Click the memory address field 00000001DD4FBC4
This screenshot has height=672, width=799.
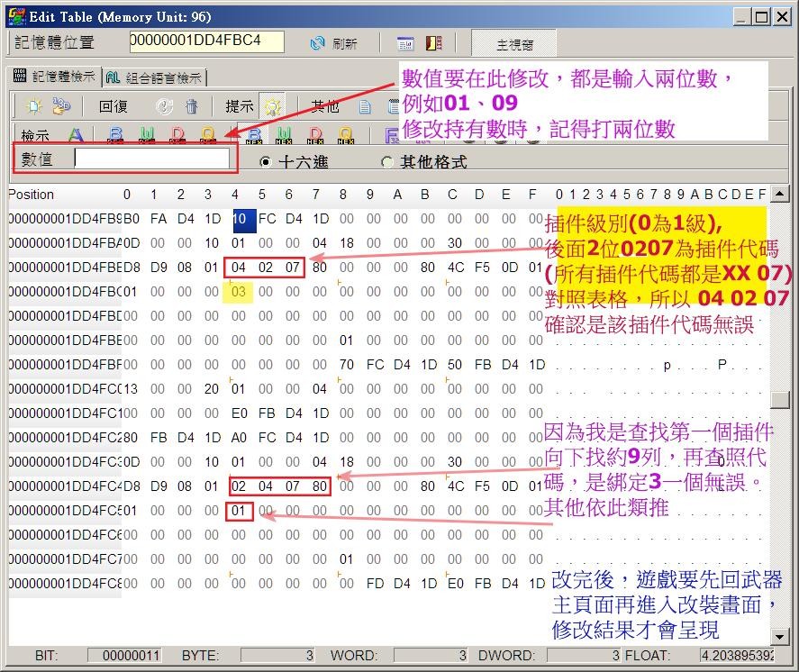(206, 41)
